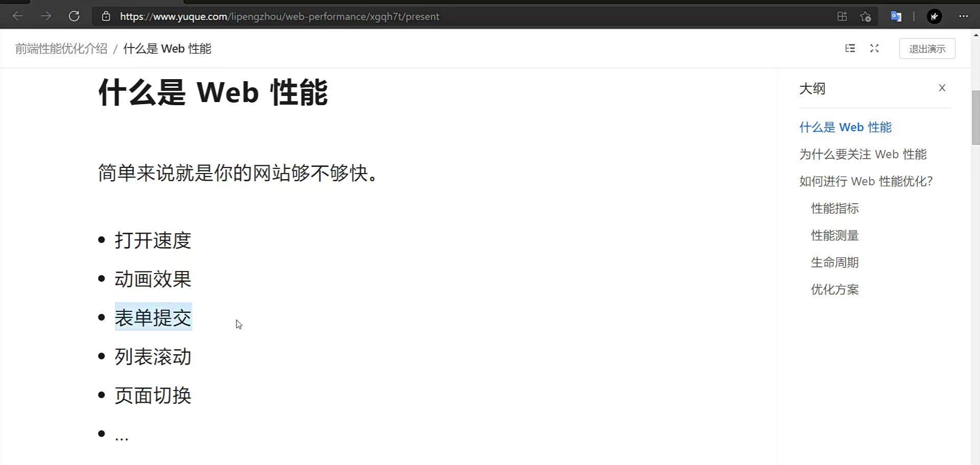
Task: Open the translate page icon
Action: 896,16
